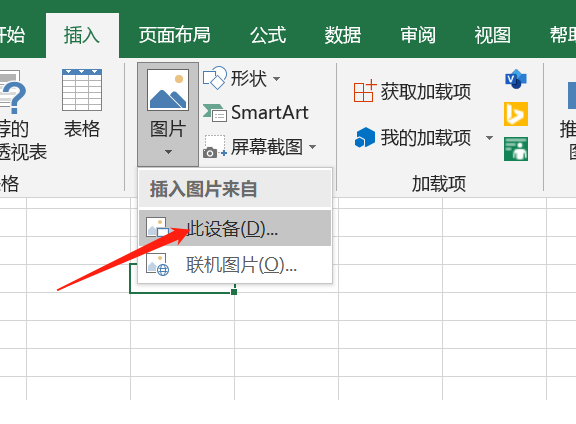Expand the 图片 dropdown arrow
Image resolution: width=576 pixels, height=424 pixels.
click(168, 152)
